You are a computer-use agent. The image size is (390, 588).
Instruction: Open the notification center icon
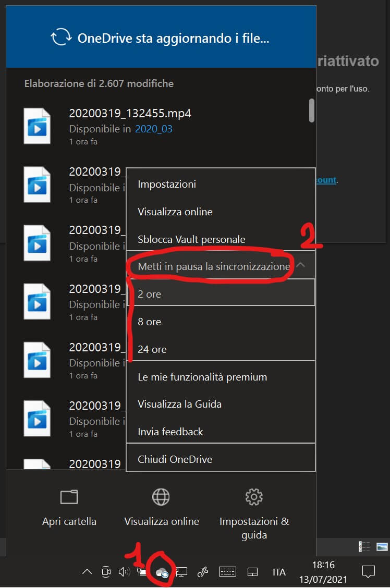(369, 572)
